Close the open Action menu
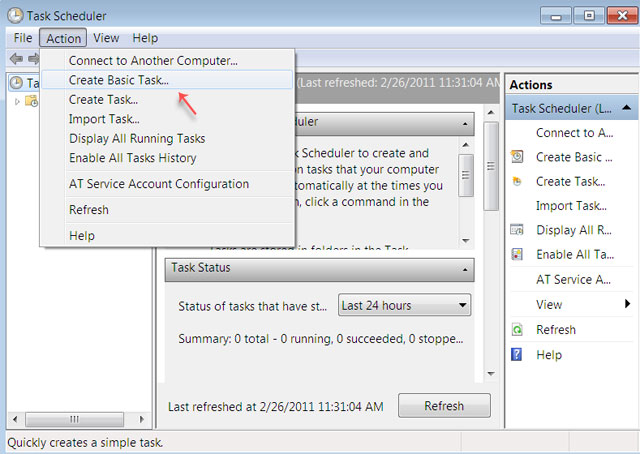Image resolution: width=640 pixels, height=454 pixels. [x=63, y=38]
